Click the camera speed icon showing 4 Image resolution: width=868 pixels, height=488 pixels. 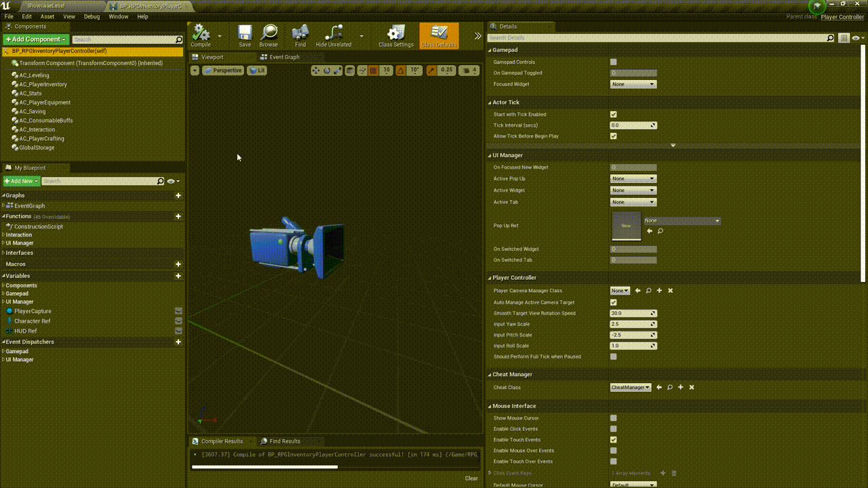click(x=469, y=70)
